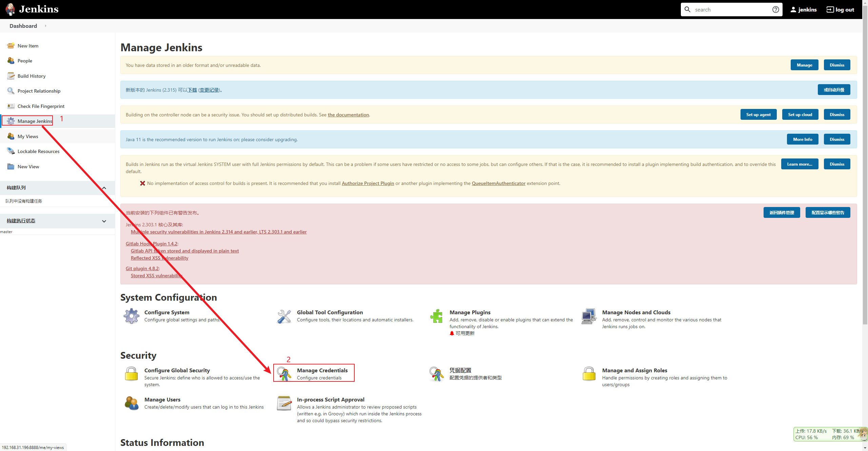Image resolution: width=868 pixels, height=451 pixels.
Task: Open Manage Plugins puzzle piece icon
Action: [x=437, y=316]
